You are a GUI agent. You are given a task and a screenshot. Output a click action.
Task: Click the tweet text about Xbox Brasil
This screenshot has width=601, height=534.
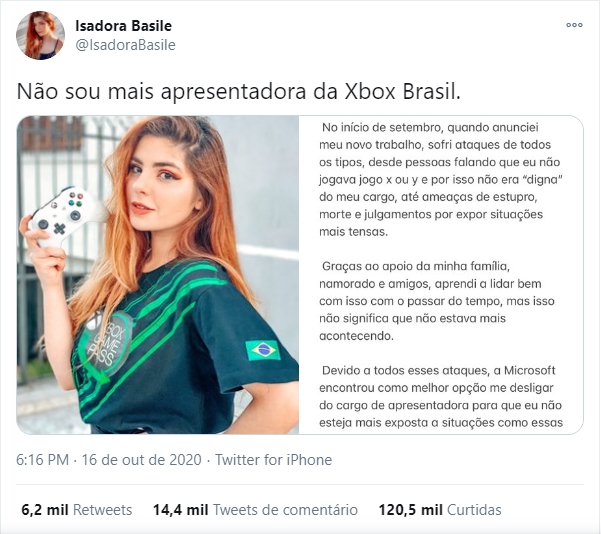coord(238,92)
